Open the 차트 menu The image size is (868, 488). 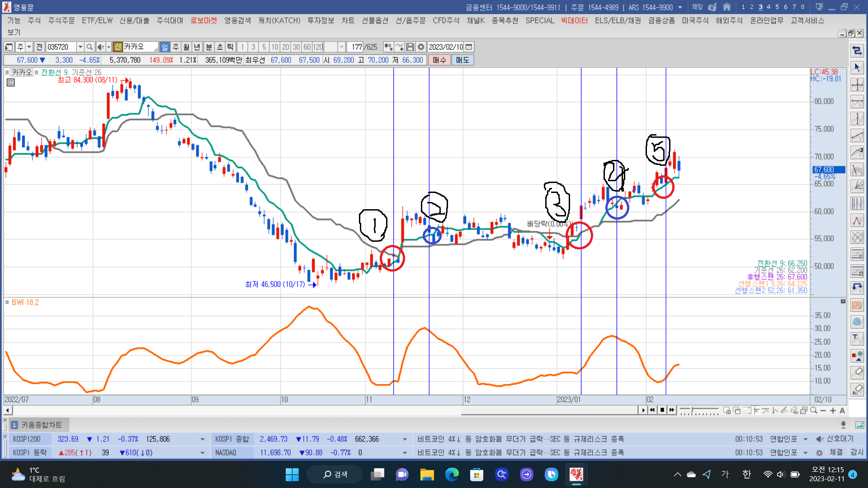(348, 21)
